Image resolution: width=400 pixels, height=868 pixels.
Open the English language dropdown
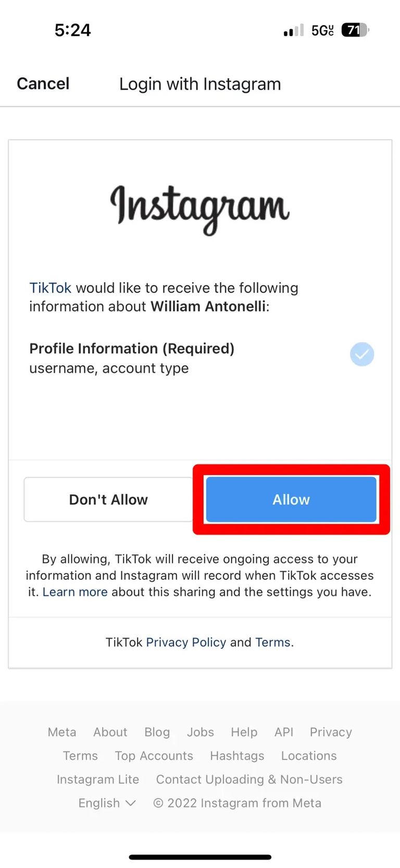coord(107,803)
